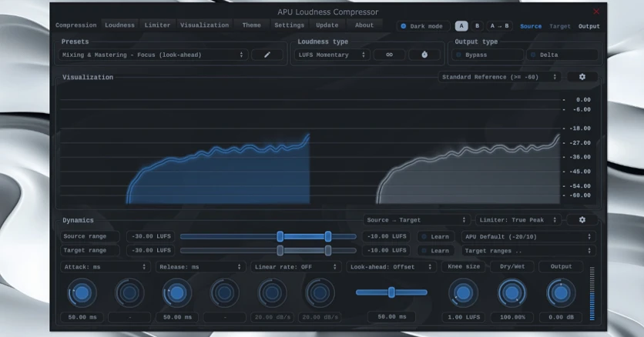Click the Output 0.00 dB value
644x337 pixels.
(x=561, y=317)
